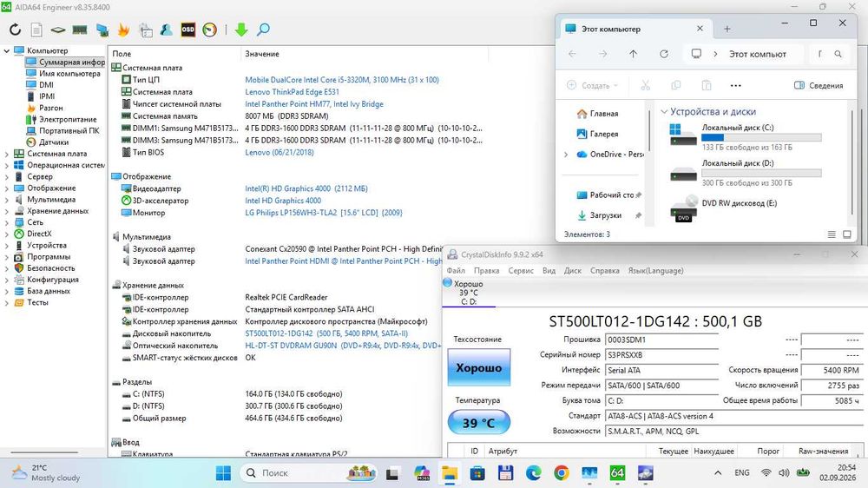This screenshot has width=868, height=488.
Task: Open the Файл menu in CrystalDiskInfo
Action: 457,271
